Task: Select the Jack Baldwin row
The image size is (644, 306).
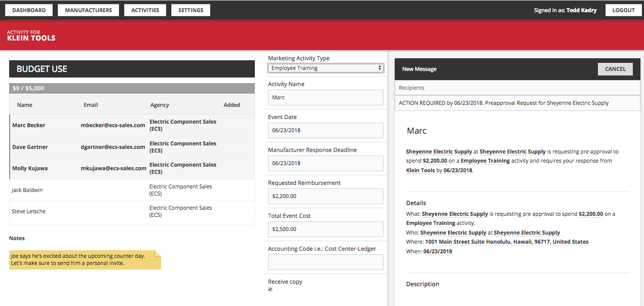Action: pos(132,190)
